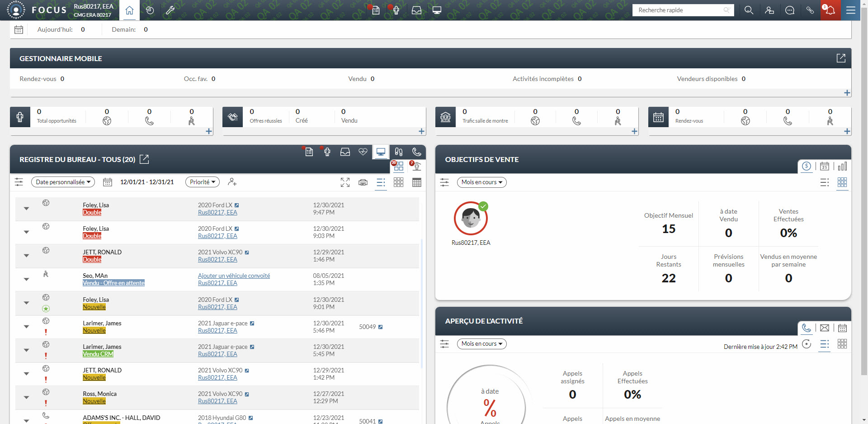The height and width of the screenshot is (424, 868).
Task: Pop out the Registre du bureau panel
Action: coord(144,159)
